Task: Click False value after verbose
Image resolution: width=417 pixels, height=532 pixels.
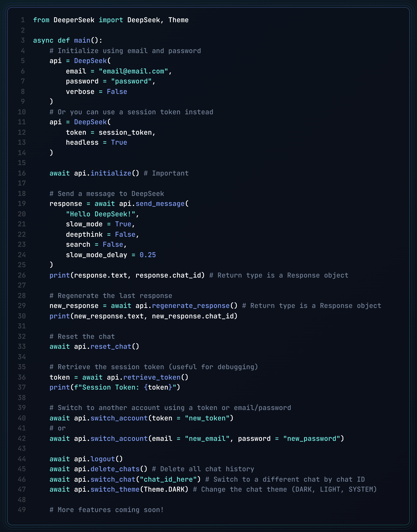Action: (x=117, y=92)
